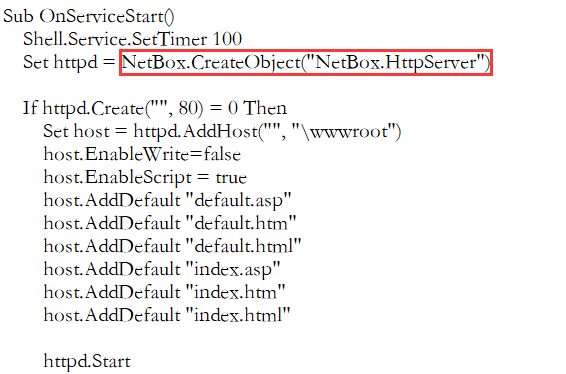The width and height of the screenshot is (566, 374).
Task: Click the line "host.EnableScript = true"
Action: point(145,177)
